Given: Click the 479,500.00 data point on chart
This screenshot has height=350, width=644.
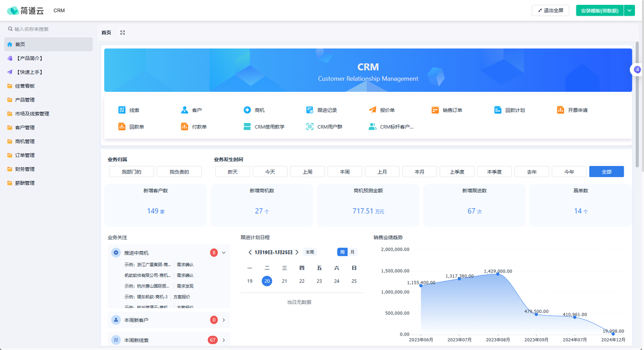Looking at the screenshot, I should pos(536,314).
